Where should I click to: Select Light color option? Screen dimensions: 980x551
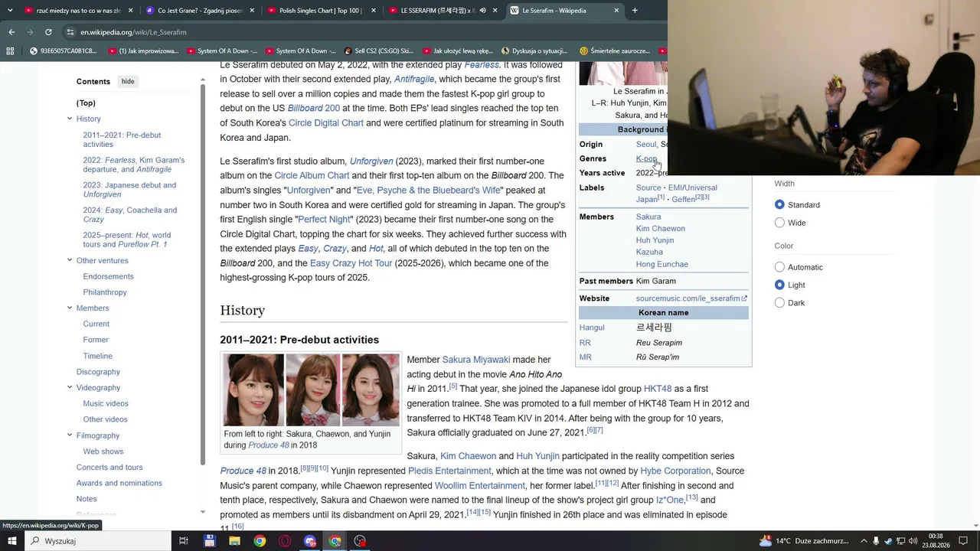click(779, 285)
